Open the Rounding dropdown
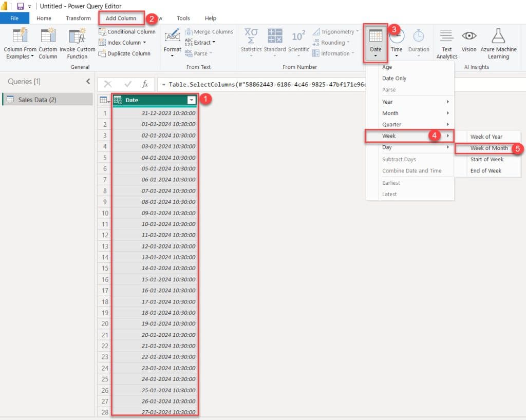 pos(331,43)
